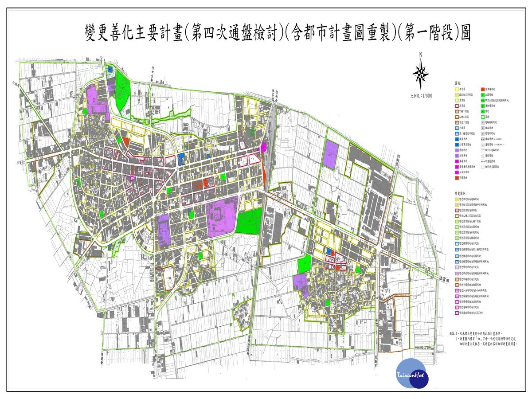Select the 商業區 legend symbol
The width and height of the screenshot is (532, 399).
tap(457, 107)
